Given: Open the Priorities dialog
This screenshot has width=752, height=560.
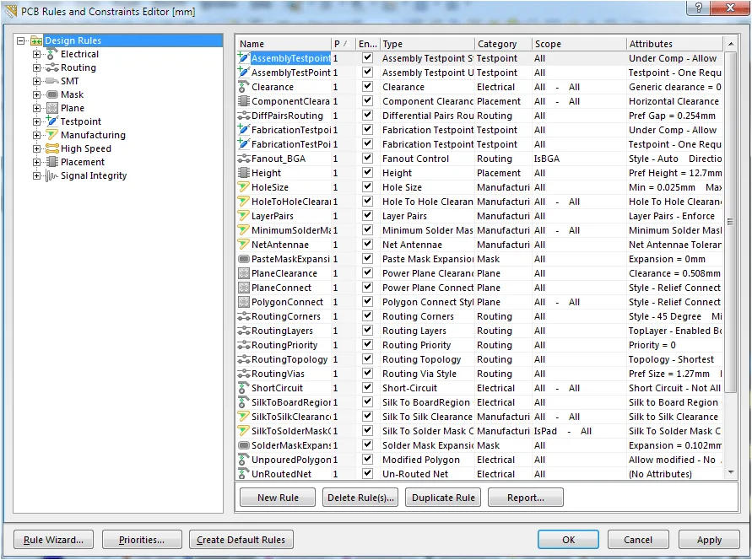Looking at the screenshot, I should tap(142, 540).
